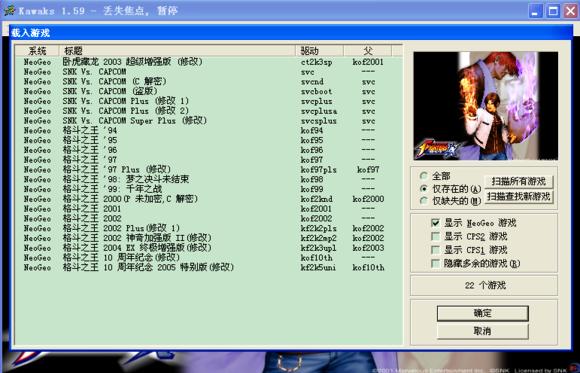Click the 扫描查找新游戏 button
Image resolution: width=580 pixels, height=373 pixels.
pos(519,196)
